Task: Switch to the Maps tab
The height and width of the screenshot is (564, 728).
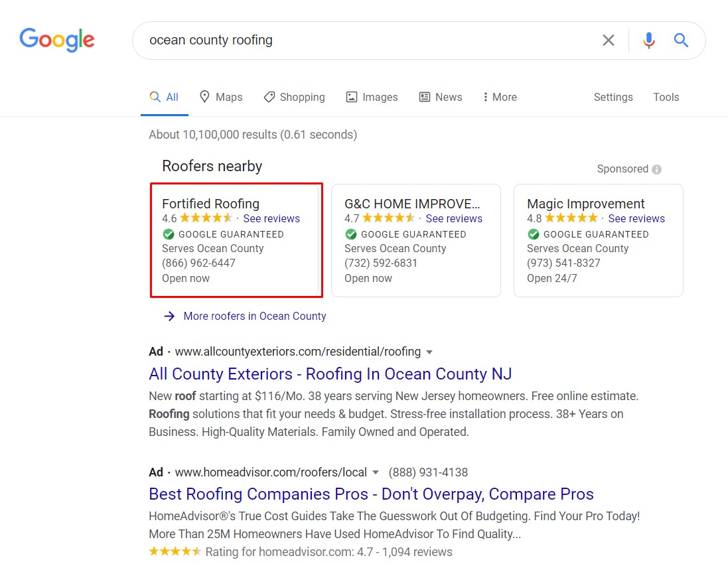Action: (x=221, y=97)
